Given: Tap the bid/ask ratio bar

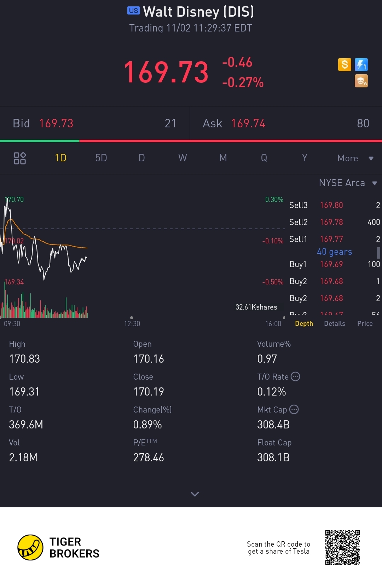Looking at the screenshot, I should click(191, 141).
